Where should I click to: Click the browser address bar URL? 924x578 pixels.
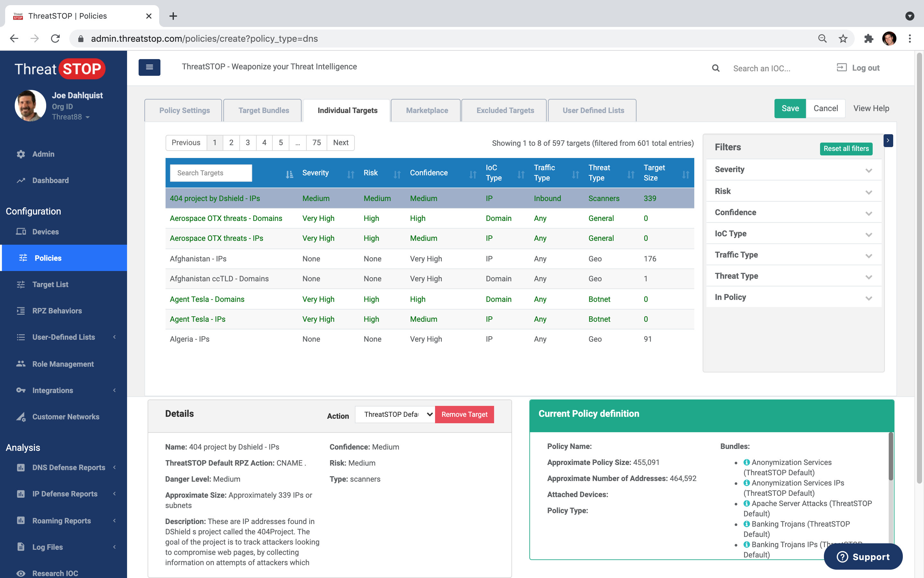[204, 39]
